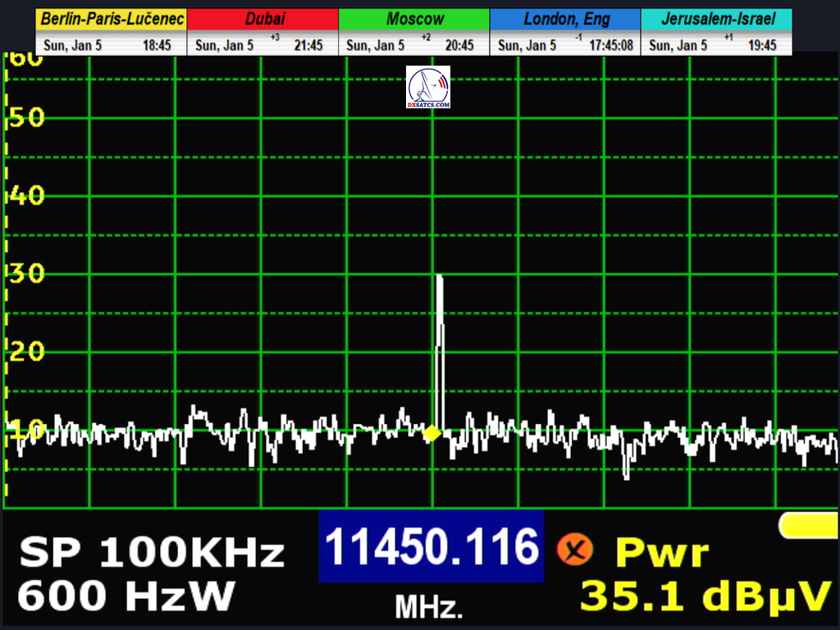The image size is (840, 630).
Task: Click the yellow pill-shaped indicator above dBµV
Action: click(808, 526)
